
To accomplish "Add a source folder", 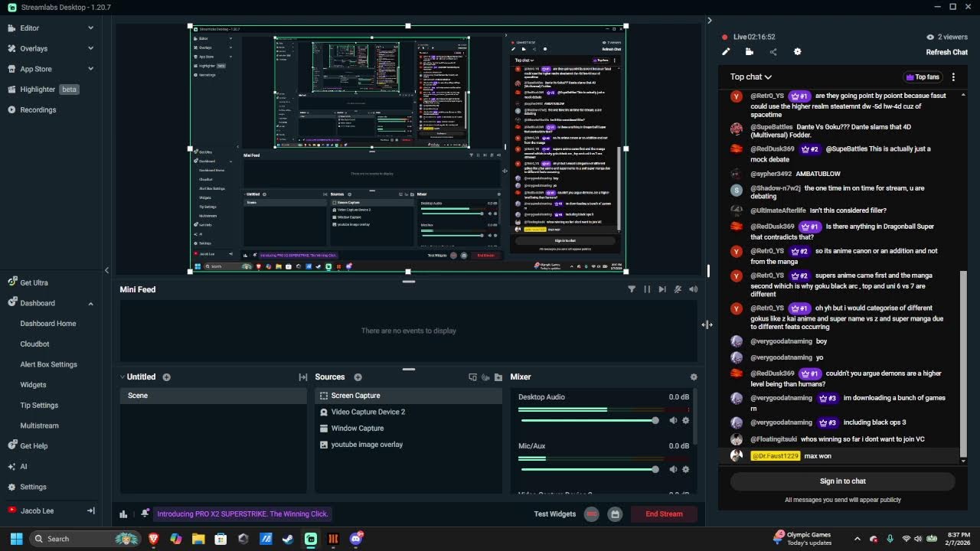I will (498, 377).
